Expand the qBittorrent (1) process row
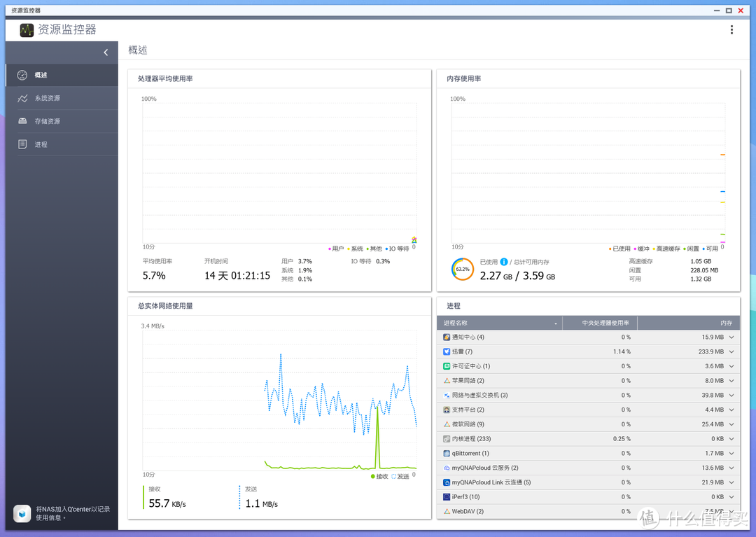This screenshot has height=537, width=756. click(731, 453)
